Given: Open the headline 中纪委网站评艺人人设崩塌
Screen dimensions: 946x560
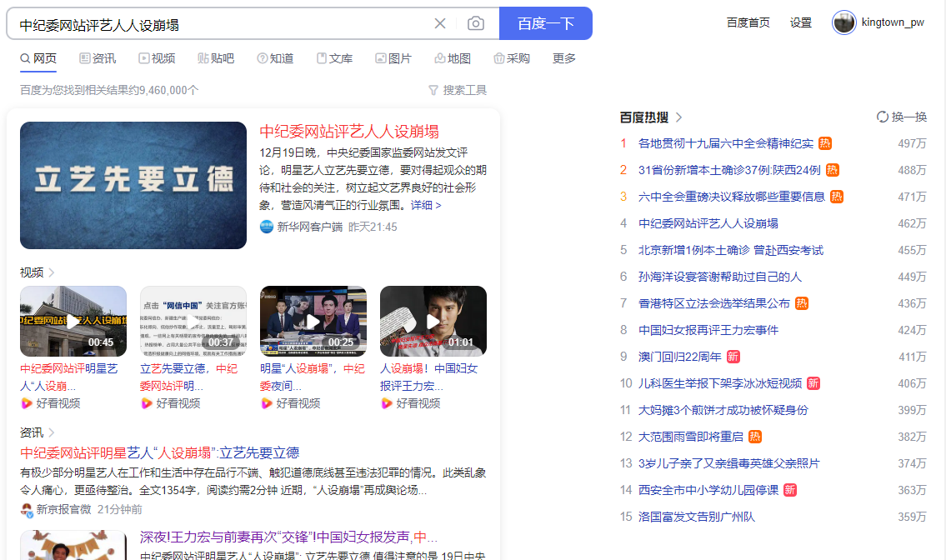Looking at the screenshot, I should [349, 132].
